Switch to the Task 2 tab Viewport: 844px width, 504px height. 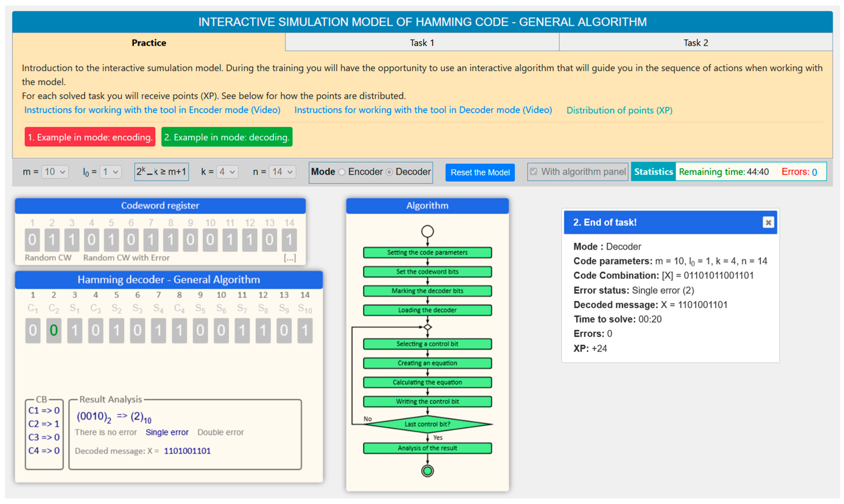pyautogui.click(x=695, y=43)
